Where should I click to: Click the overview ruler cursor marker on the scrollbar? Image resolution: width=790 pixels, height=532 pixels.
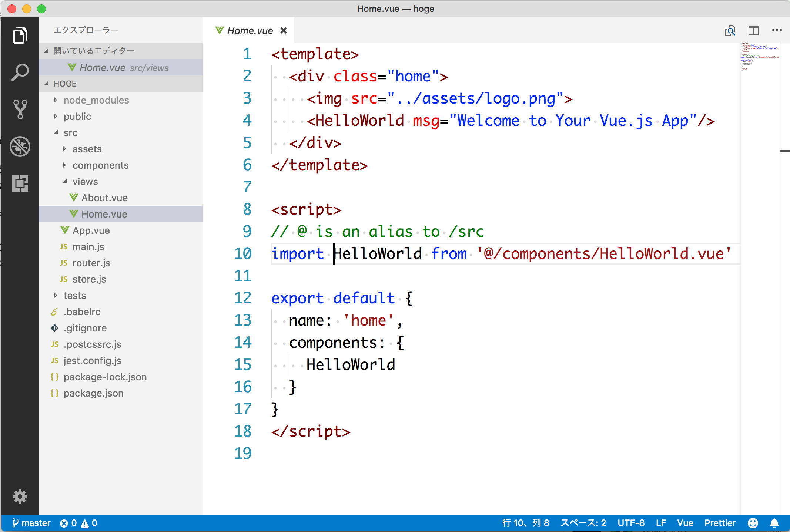785,151
